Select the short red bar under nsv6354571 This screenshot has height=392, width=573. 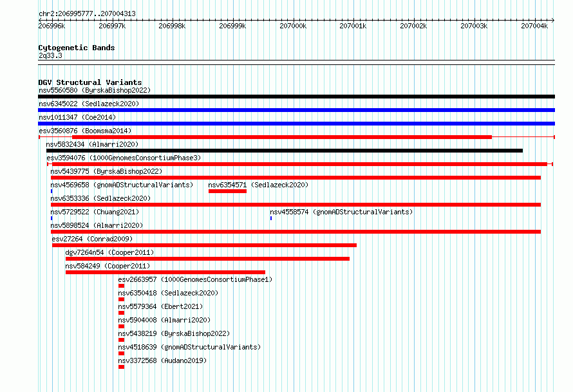point(227,191)
